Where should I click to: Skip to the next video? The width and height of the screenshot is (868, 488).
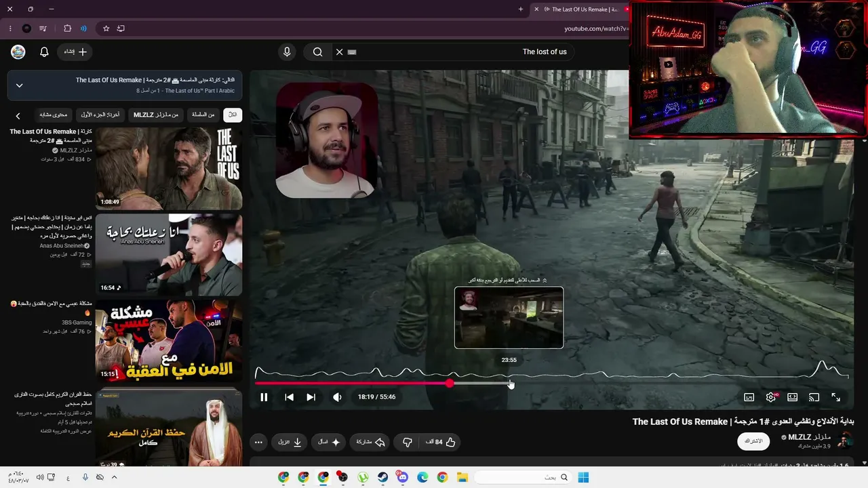[x=311, y=397]
